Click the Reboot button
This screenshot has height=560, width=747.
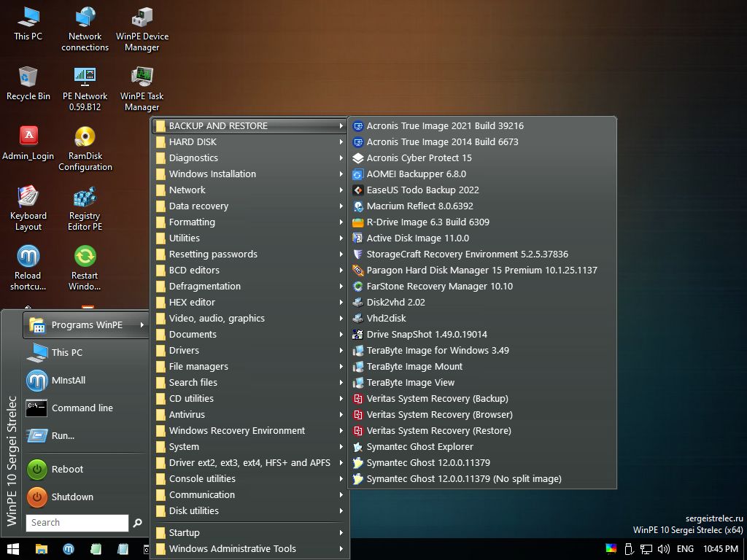pyautogui.click(x=86, y=469)
